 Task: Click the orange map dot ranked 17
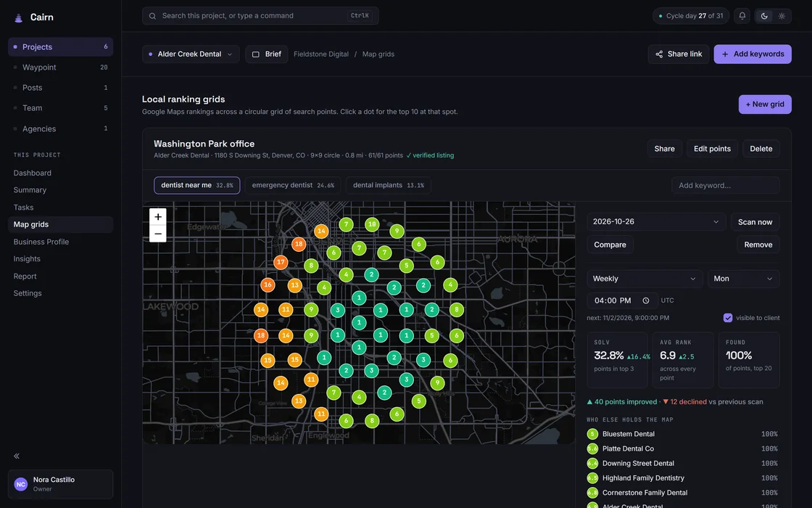tap(281, 262)
